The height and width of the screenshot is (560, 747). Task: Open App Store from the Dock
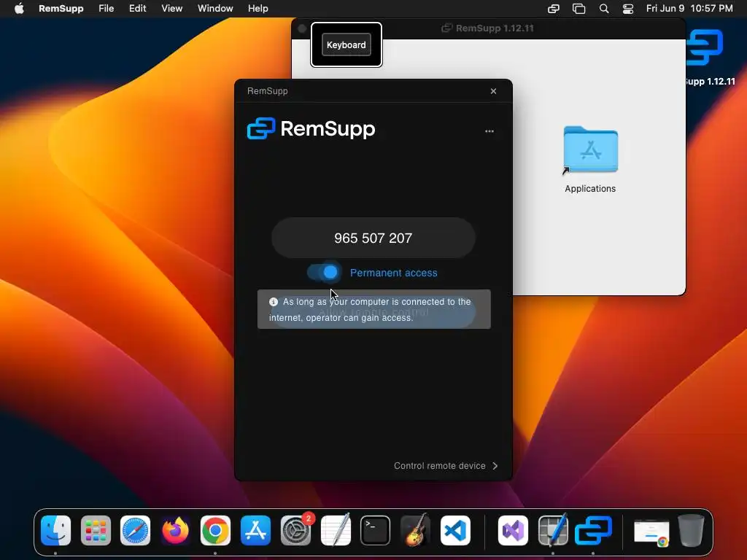[x=255, y=531]
